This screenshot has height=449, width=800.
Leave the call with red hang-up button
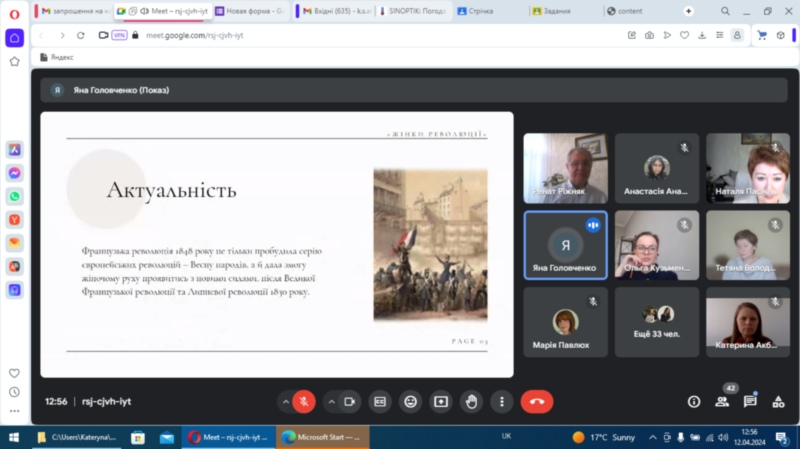(x=537, y=401)
